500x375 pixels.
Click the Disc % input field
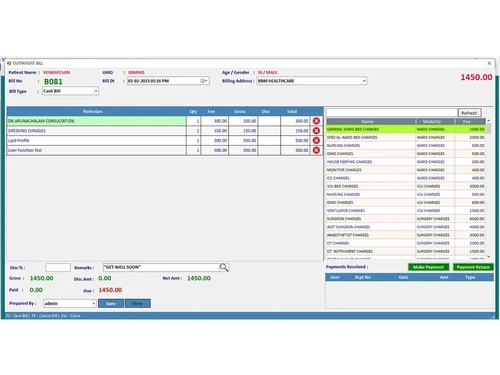point(58,267)
